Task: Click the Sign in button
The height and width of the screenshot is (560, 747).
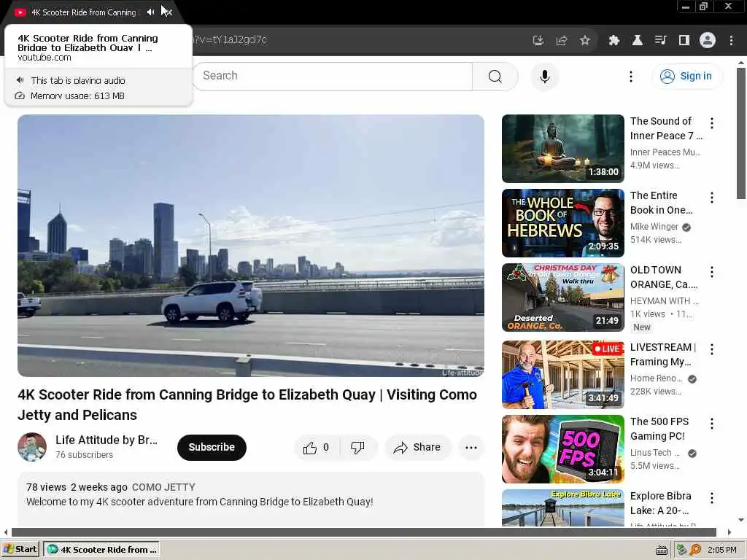Action: tap(686, 76)
